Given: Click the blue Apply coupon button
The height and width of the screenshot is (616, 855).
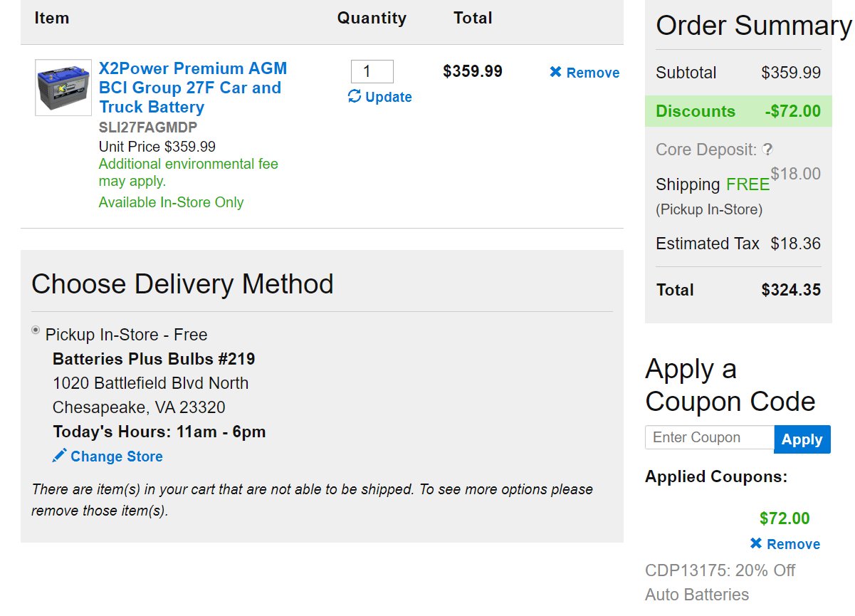Looking at the screenshot, I should point(802,439).
